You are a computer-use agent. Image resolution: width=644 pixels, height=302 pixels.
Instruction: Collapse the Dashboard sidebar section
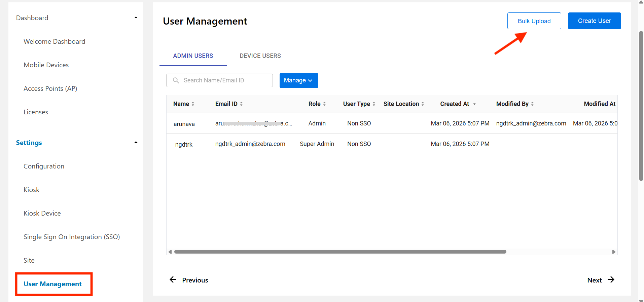click(136, 18)
